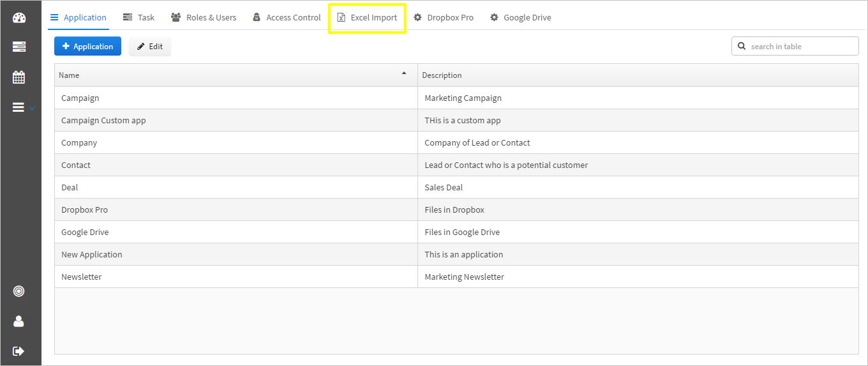Open the calendar icon in sidebar
The height and width of the screenshot is (366, 868).
click(x=19, y=77)
